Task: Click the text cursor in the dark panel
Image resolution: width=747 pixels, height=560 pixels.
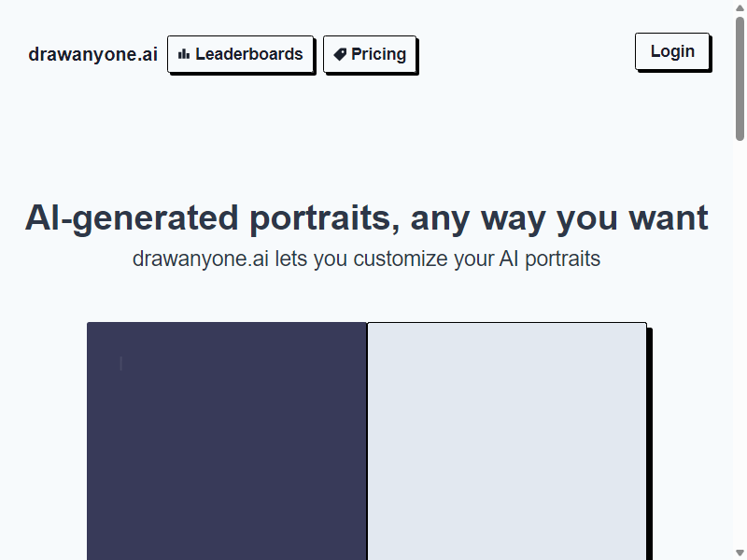Action: (121, 363)
